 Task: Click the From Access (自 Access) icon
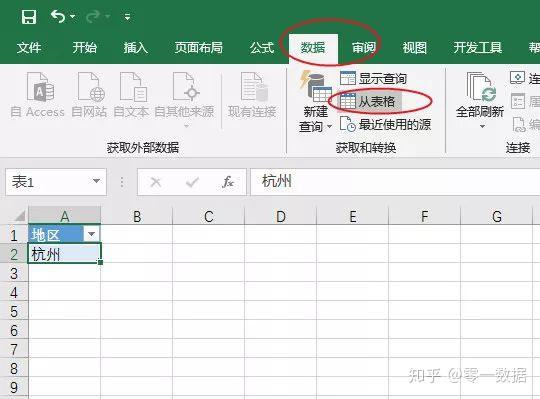click(40, 87)
